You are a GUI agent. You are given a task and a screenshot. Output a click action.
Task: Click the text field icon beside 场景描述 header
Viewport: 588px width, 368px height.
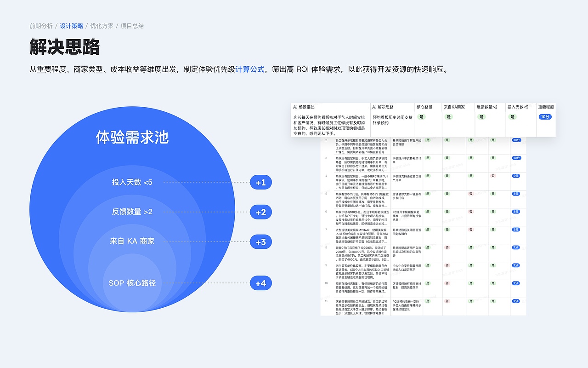[295, 107]
